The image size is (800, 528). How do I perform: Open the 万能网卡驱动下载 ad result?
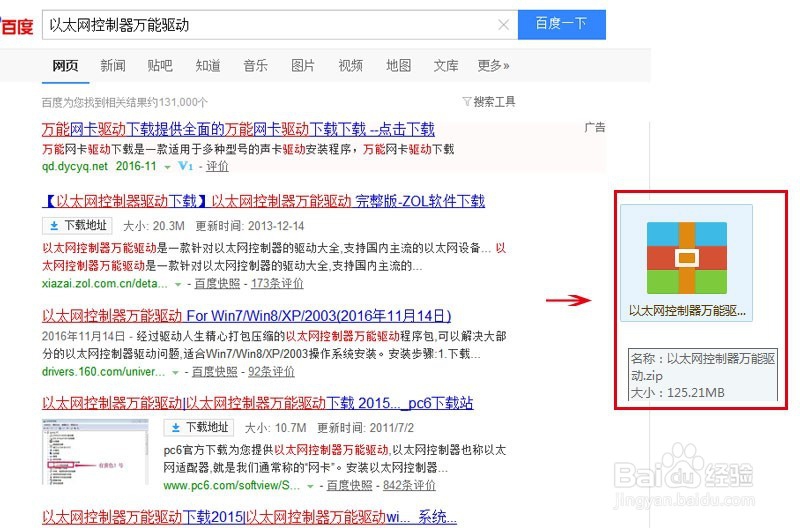click(x=238, y=129)
